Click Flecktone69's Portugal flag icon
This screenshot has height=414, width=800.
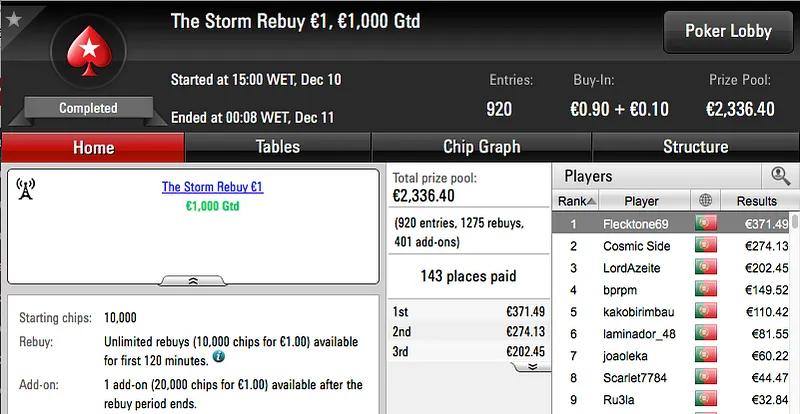[x=706, y=223]
